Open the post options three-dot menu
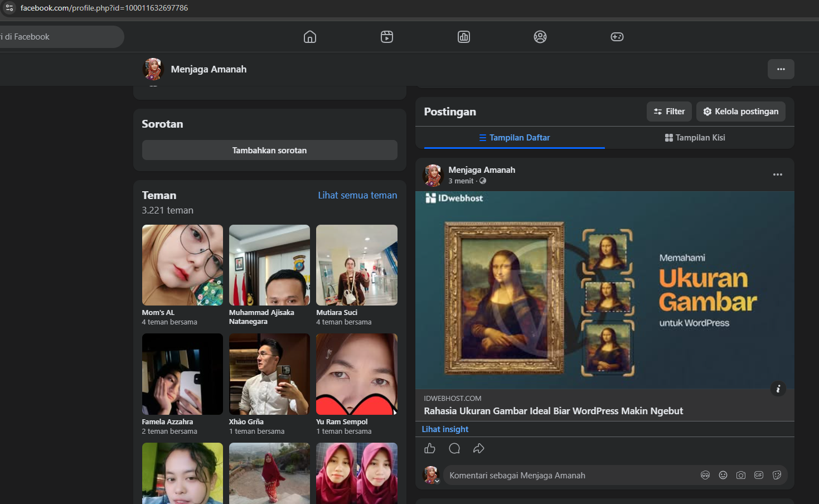The width and height of the screenshot is (819, 504). (x=778, y=175)
